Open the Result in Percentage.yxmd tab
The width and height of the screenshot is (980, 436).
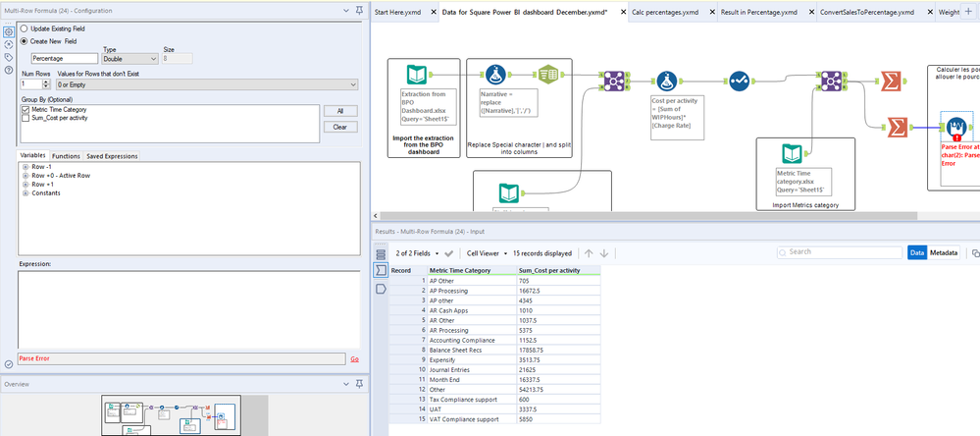click(x=758, y=12)
